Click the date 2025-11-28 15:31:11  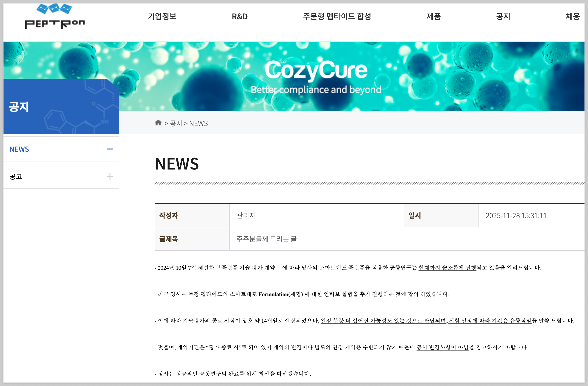click(x=516, y=215)
